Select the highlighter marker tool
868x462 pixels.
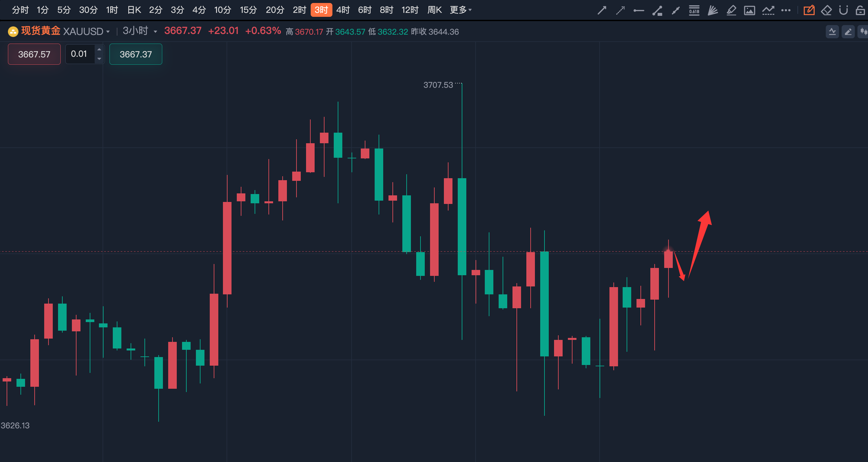click(x=731, y=11)
